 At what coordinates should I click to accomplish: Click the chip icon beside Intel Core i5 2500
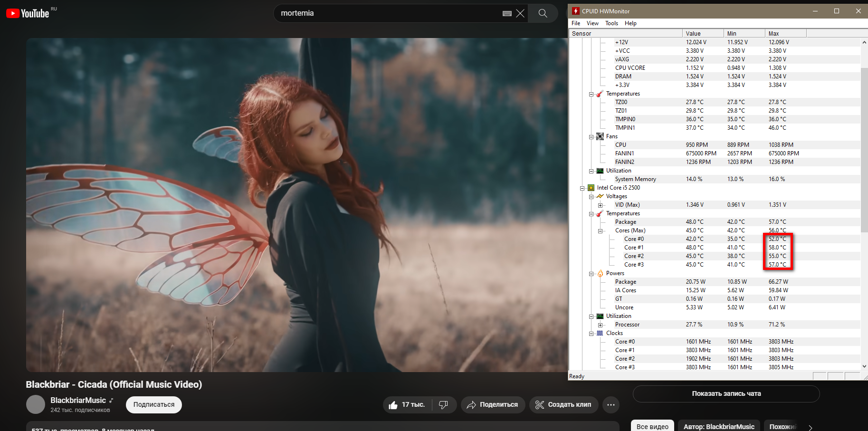click(591, 188)
